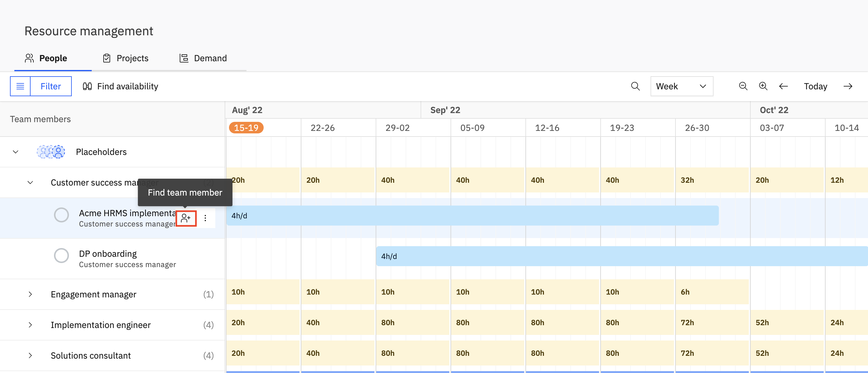Screen dimensions: 868x373
Task: Expand the Implementation engineer group
Action: pyautogui.click(x=30, y=325)
